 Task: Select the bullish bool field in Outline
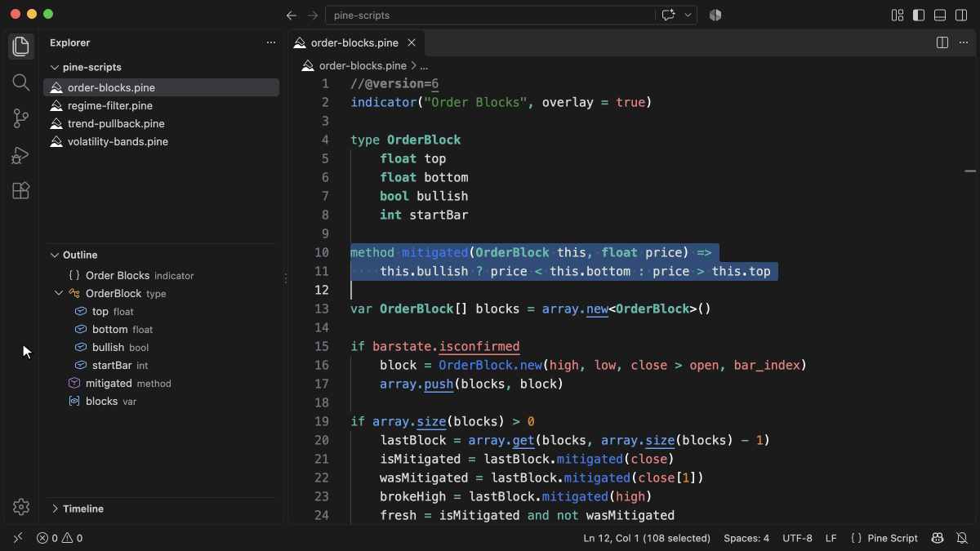click(x=162, y=347)
